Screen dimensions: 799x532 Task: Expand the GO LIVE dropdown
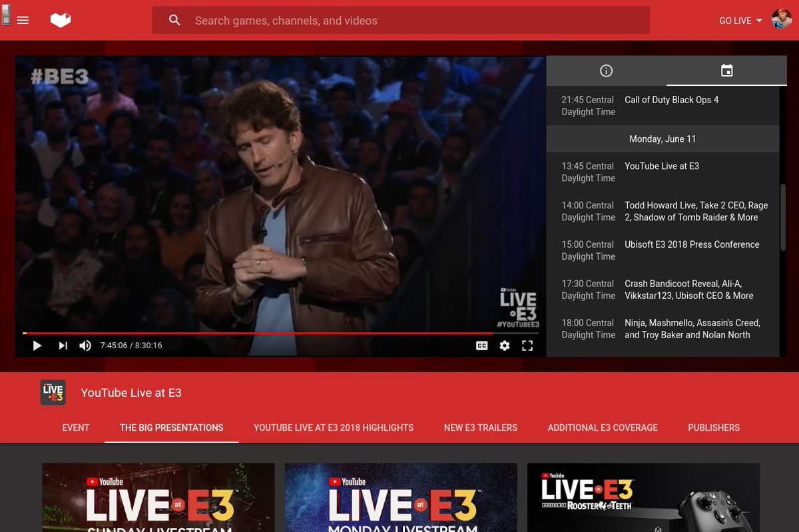point(740,21)
